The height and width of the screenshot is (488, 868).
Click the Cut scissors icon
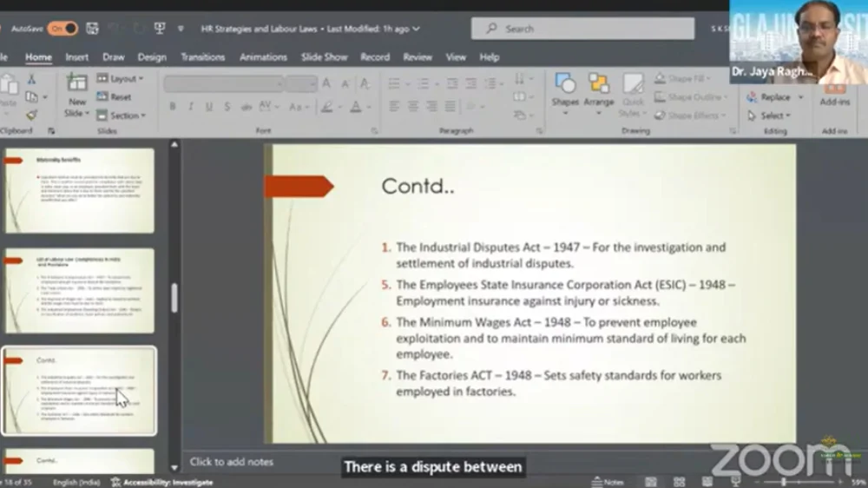point(32,80)
